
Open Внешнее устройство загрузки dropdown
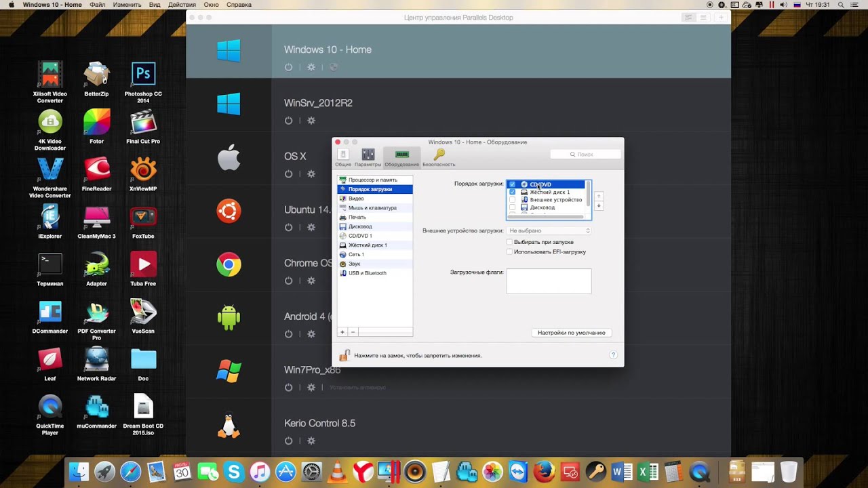click(x=549, y=230)
